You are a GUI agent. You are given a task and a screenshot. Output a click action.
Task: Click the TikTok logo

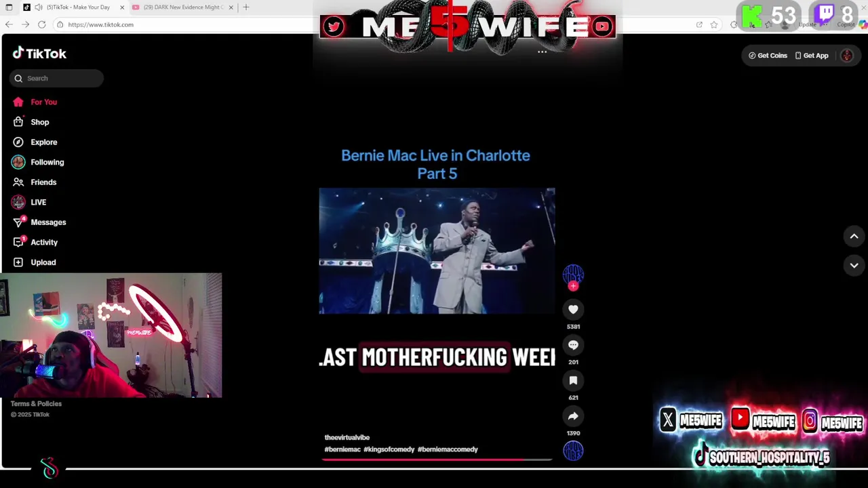click(x=39, y=54)
